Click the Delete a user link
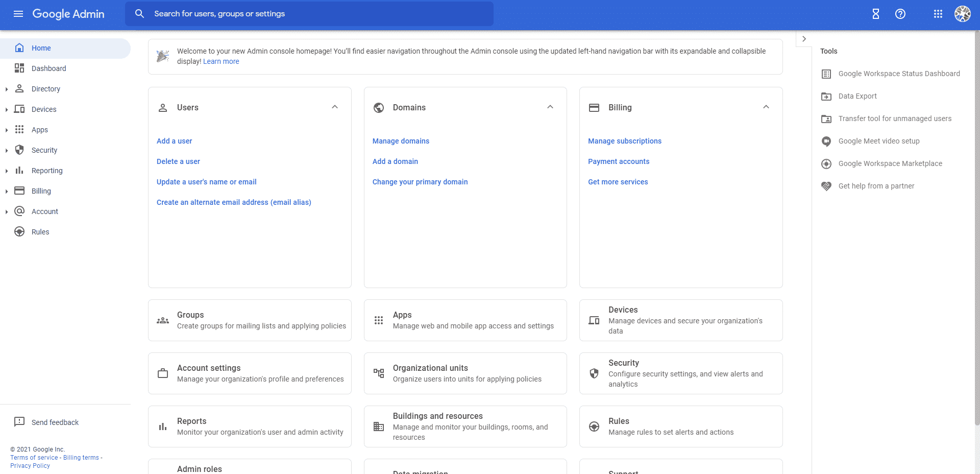Image resolution: width=980 pixels, height=474 pixels. [x=178, y=161]
